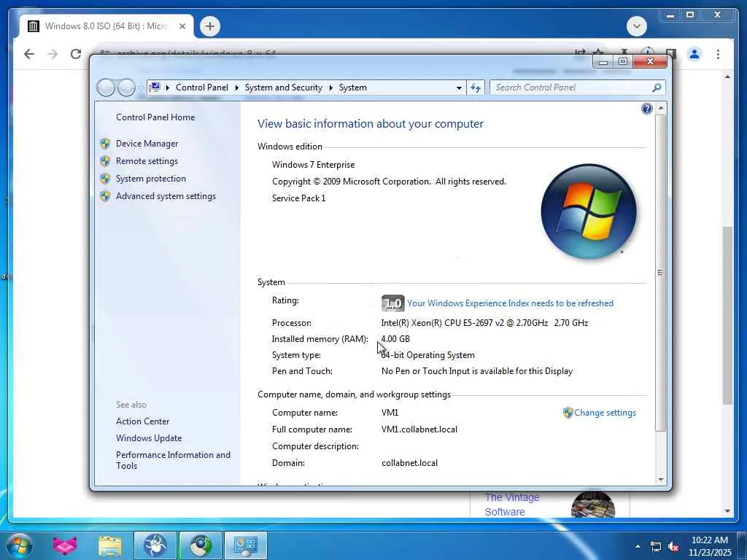Open System protection link
Image resolution: width=747 pixels, height=560 pixels.
(150, 179)
